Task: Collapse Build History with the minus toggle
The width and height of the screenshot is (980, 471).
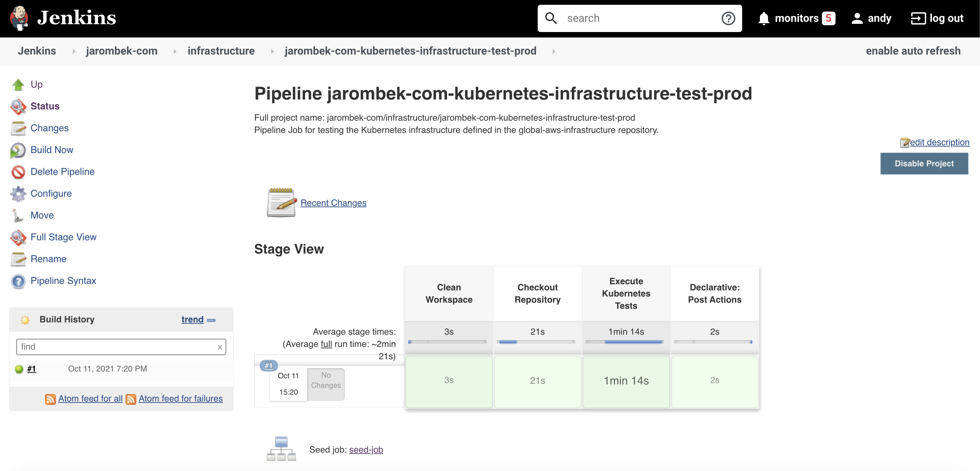Action: [x=212, y=320]
